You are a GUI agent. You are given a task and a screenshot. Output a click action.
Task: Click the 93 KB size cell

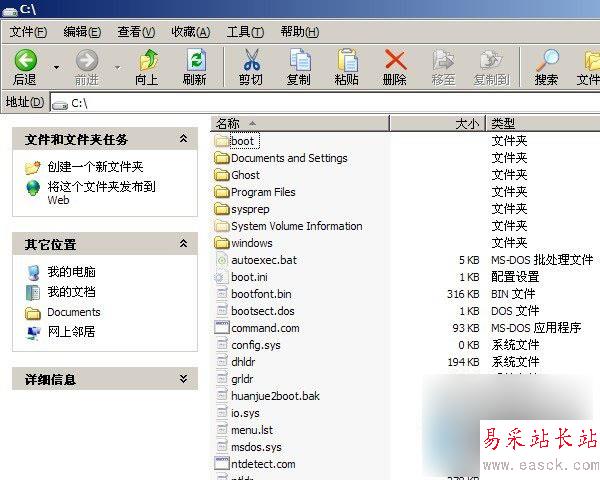466,328
